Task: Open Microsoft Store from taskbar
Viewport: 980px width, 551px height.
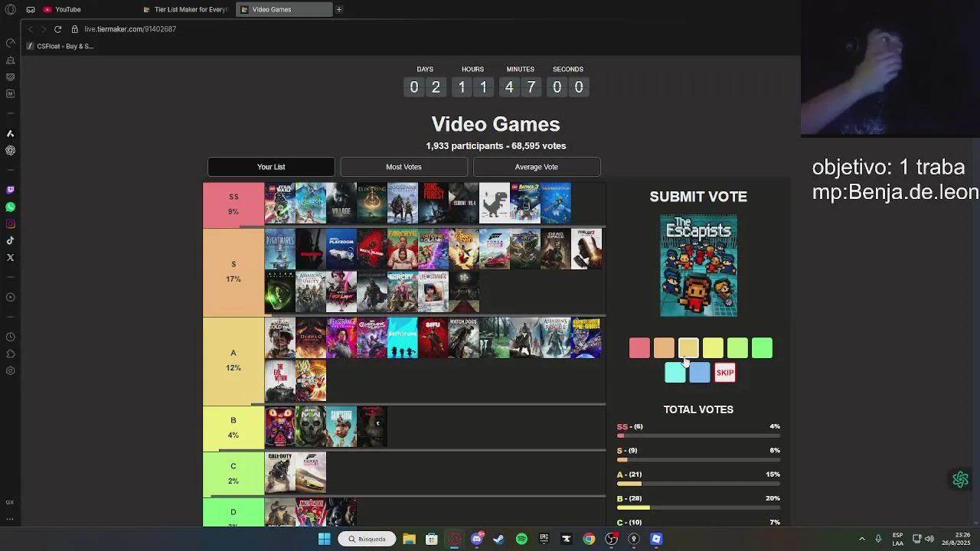Action: coord(432,539)
